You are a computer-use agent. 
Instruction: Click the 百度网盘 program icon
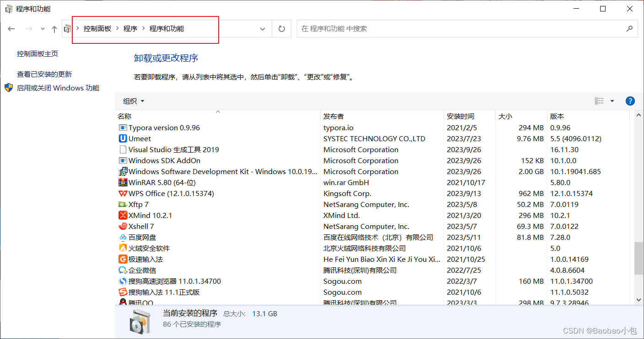click(x=123, y=238)
